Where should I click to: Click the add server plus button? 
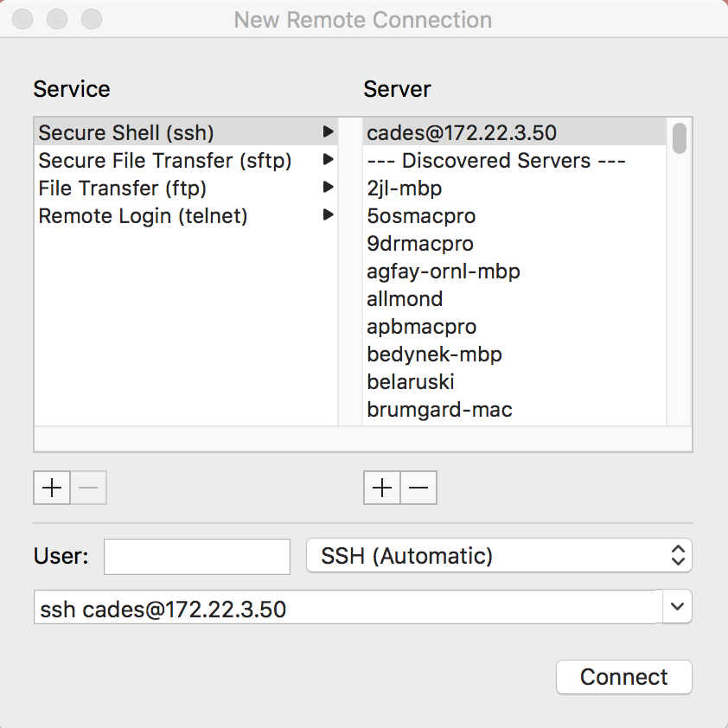(381, 489)
